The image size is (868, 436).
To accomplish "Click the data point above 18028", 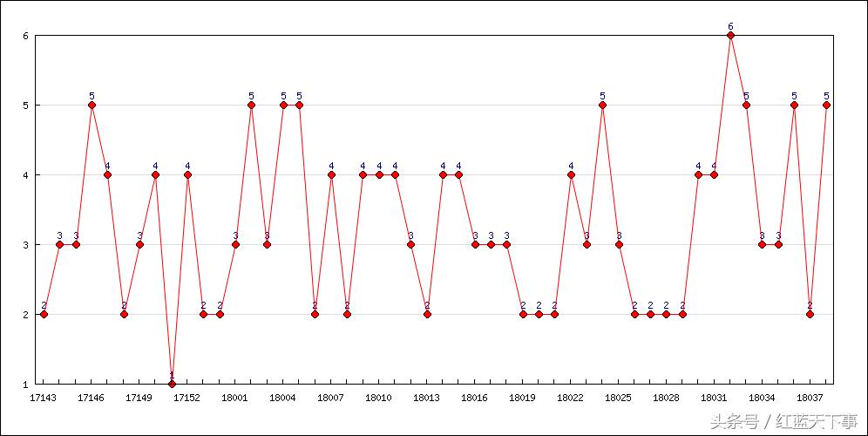I will pyautogui.click(x=667, y=314).
